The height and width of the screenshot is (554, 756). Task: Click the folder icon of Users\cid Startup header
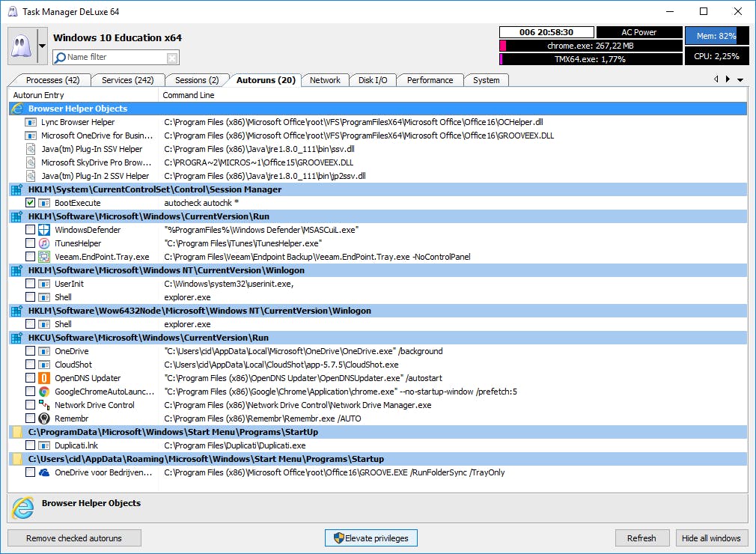(x=17, y=459)
